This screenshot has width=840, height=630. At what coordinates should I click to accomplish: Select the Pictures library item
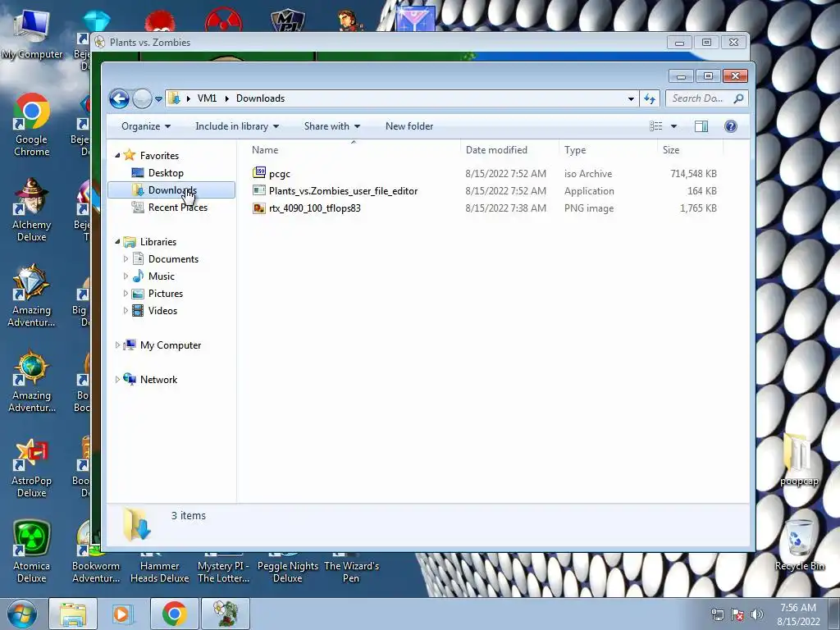coord(166,294)
